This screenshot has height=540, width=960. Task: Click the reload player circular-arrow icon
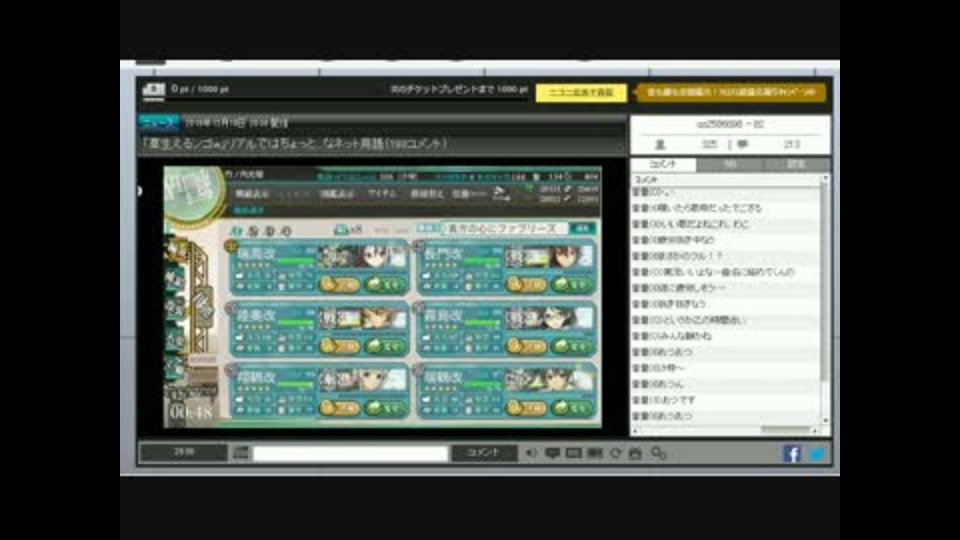coord(615,453)
